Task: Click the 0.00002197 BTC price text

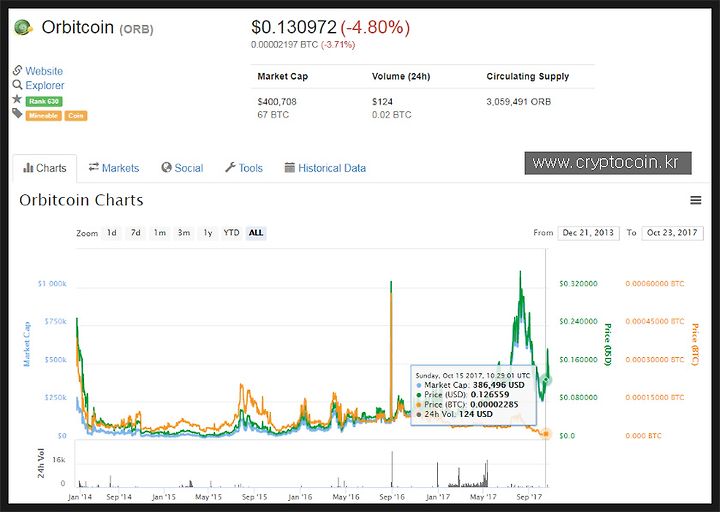Action: tap(284, 45)
